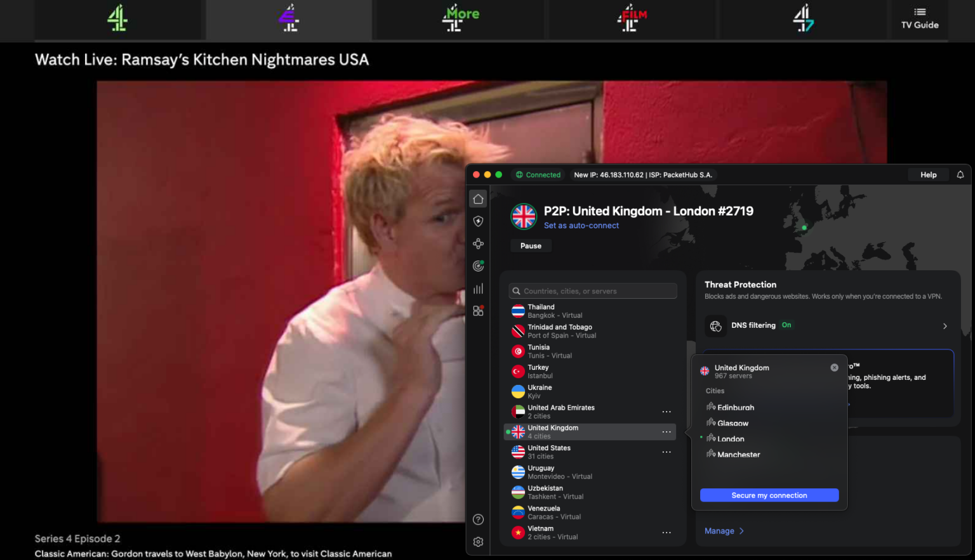Connect to Venezuela in the country list

pyautogui.click(x=590, y=512)
